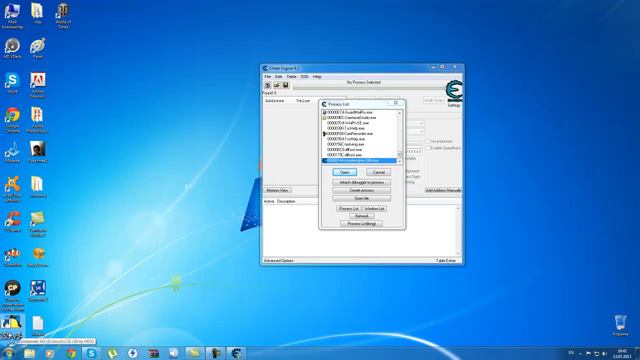640x360 pixels.
Task: Click the Create process button
Action: tap(362, 190)
